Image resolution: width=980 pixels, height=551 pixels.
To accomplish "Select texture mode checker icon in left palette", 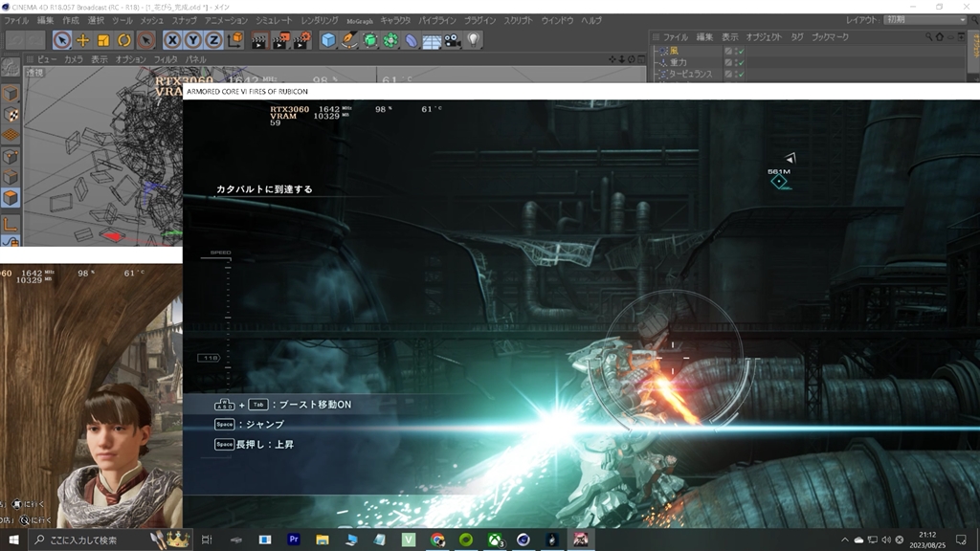I will (x=10, y=115).
